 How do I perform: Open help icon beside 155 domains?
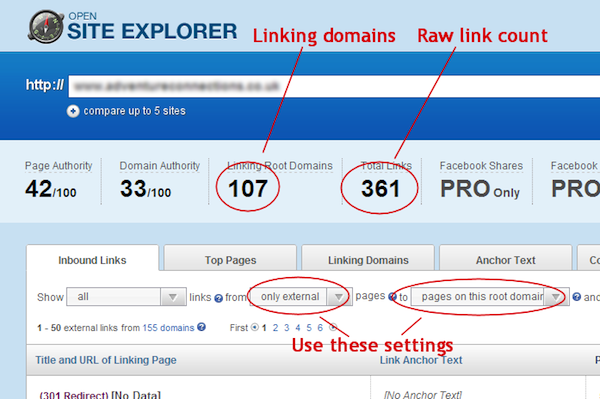(x=202, y=327)
